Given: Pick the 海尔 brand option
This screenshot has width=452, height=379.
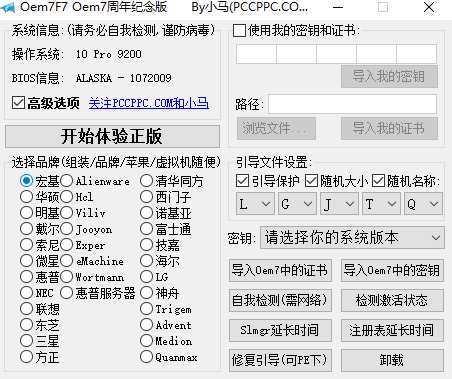Looking at the screenshot, I should 146,261.
